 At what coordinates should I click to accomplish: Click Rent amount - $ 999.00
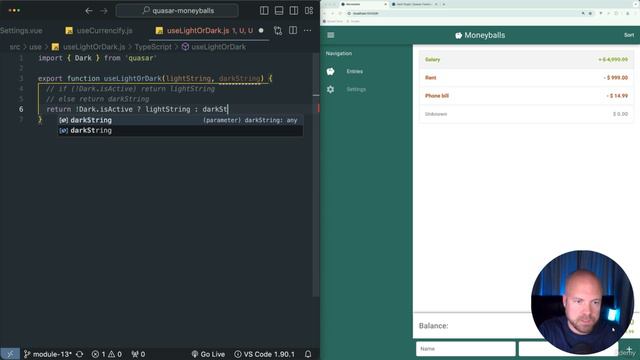[x=616, y=78]
